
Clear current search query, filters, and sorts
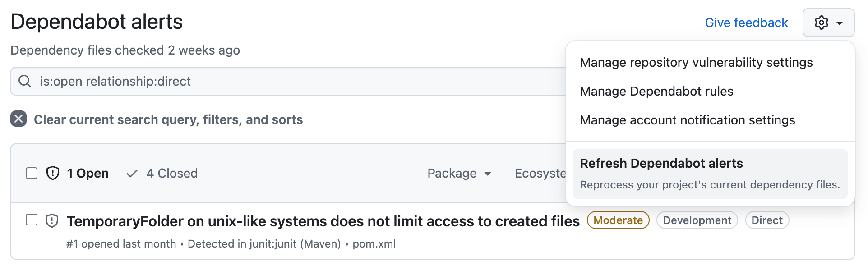click(168, 119)
